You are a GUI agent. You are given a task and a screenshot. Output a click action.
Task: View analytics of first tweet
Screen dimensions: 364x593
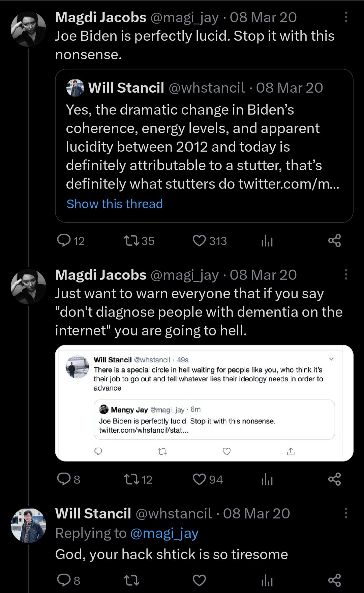tap(267, 241)
